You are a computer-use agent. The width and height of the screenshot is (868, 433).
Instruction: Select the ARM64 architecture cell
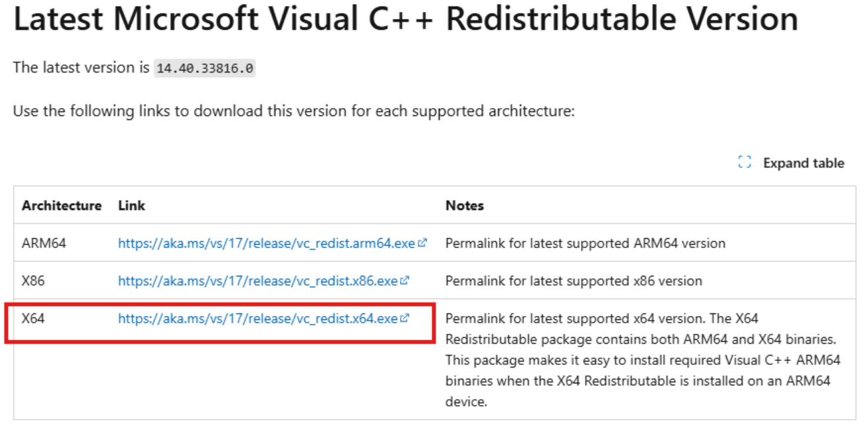[x=44, y=243]
